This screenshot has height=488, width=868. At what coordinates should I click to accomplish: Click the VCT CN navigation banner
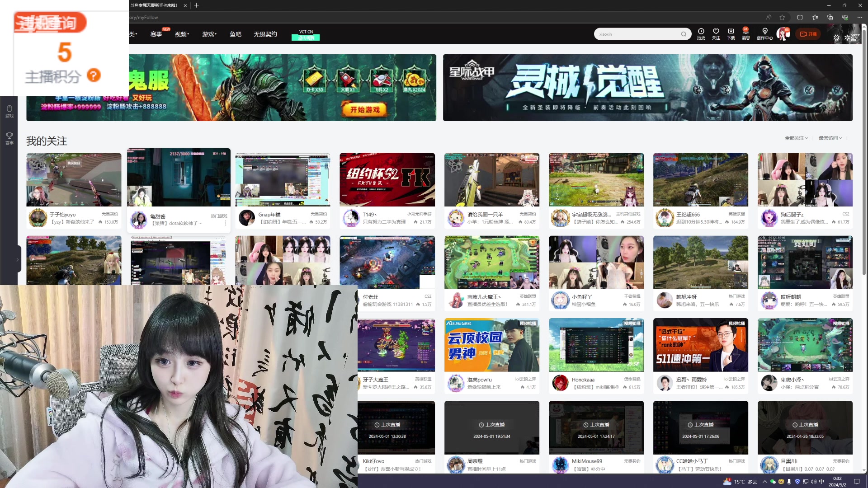[x=306, y=35]
